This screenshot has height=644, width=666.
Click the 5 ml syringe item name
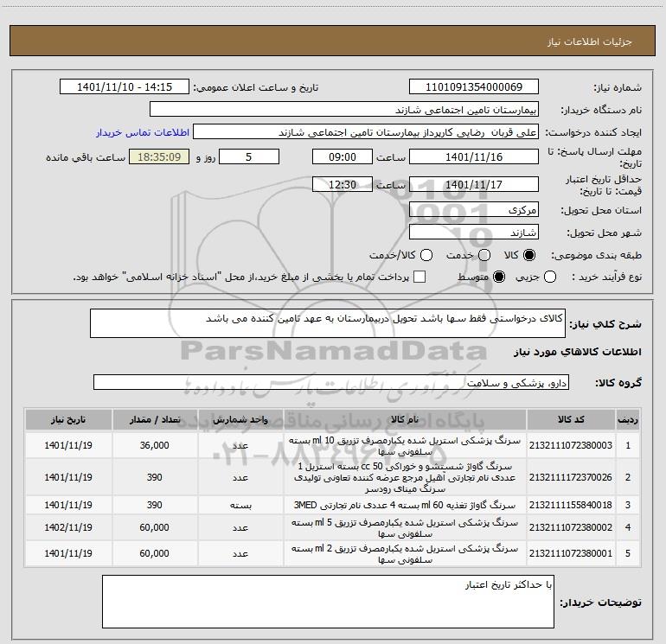(405, 527)
